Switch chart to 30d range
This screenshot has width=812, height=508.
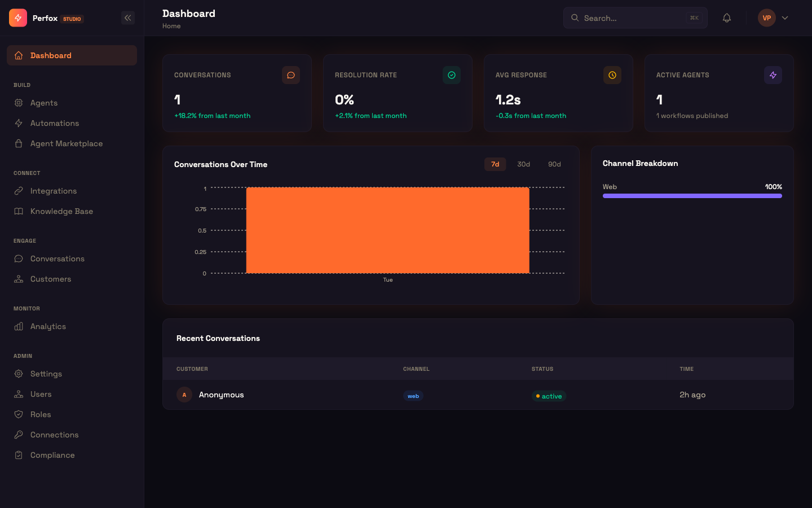tap(524, 164)
